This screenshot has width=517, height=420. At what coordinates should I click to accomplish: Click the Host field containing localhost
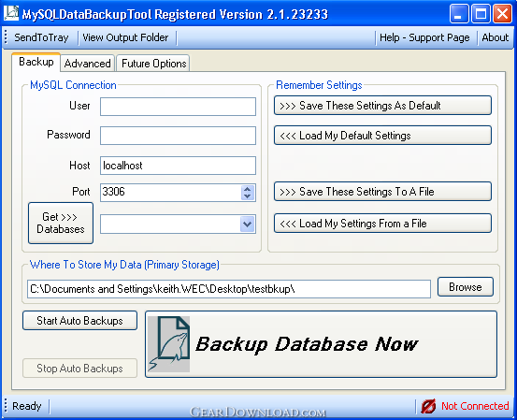click(178, 166)
